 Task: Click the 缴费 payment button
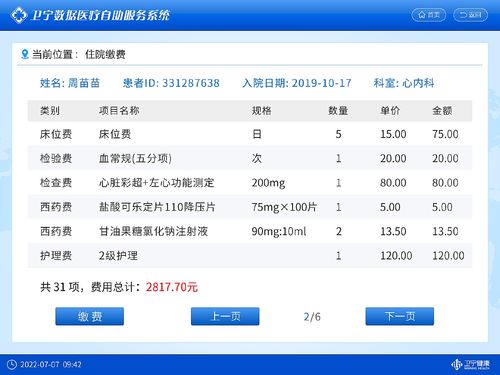coord(89,316)
